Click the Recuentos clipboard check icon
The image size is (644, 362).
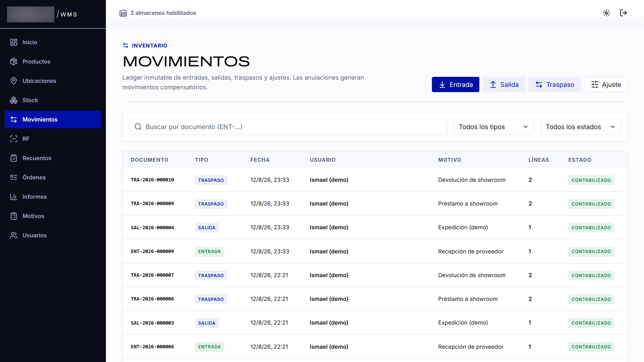pyautogui.click(x=13, y=158)
